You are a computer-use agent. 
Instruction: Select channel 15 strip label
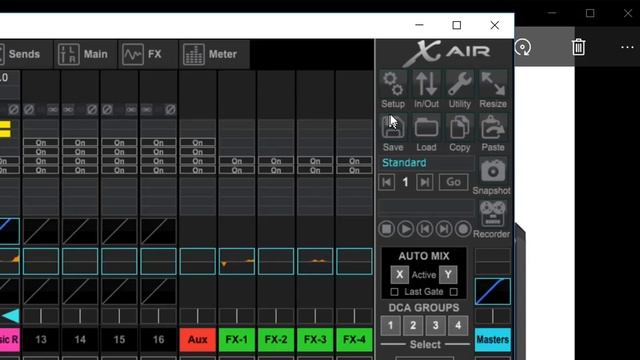tap(119, 340)
